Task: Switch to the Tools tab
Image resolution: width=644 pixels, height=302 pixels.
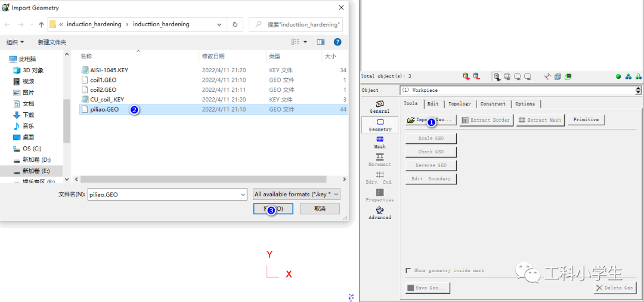Action: coord(411,103)
